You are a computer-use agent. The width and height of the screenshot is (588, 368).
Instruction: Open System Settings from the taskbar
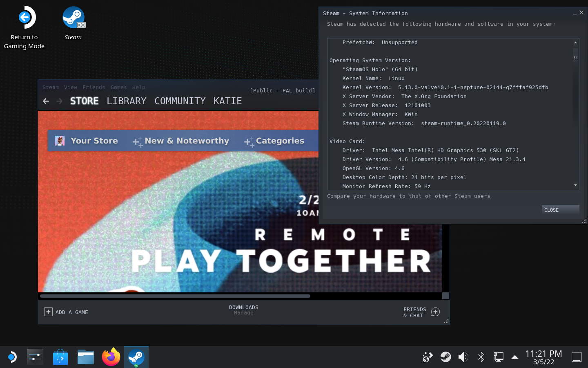tap(35, 357)
